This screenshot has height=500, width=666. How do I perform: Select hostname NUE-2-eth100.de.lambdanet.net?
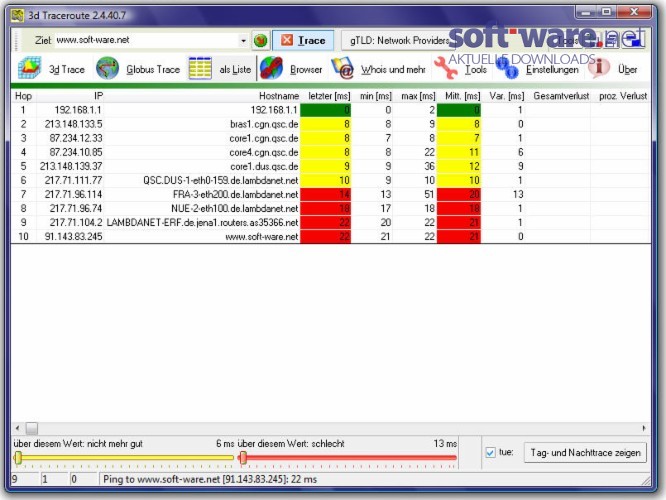point(235,208)
